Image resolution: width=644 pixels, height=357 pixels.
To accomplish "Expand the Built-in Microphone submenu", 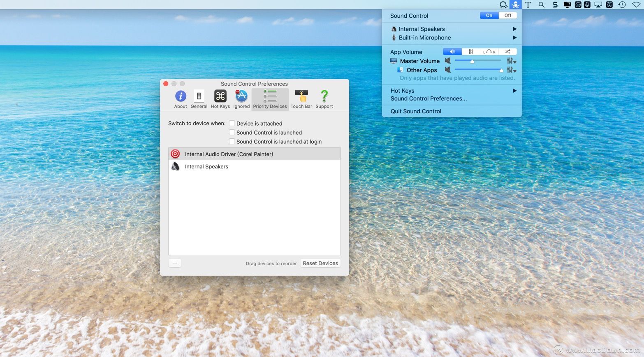I will point(514,37).
